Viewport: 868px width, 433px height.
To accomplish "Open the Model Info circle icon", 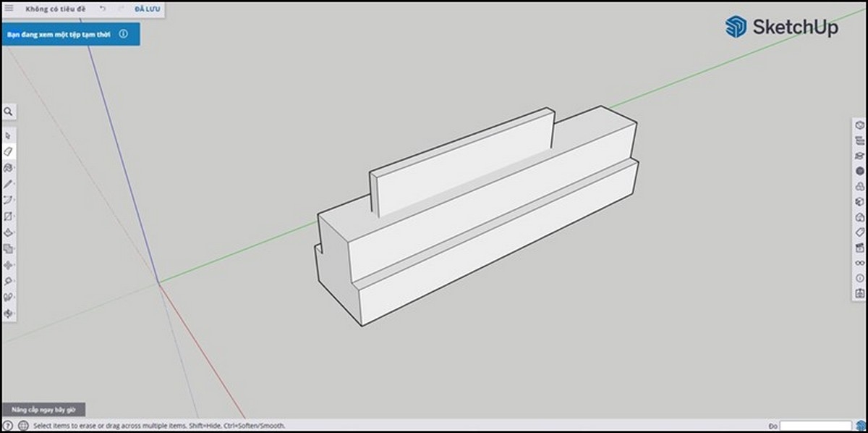I will [859, 278].
